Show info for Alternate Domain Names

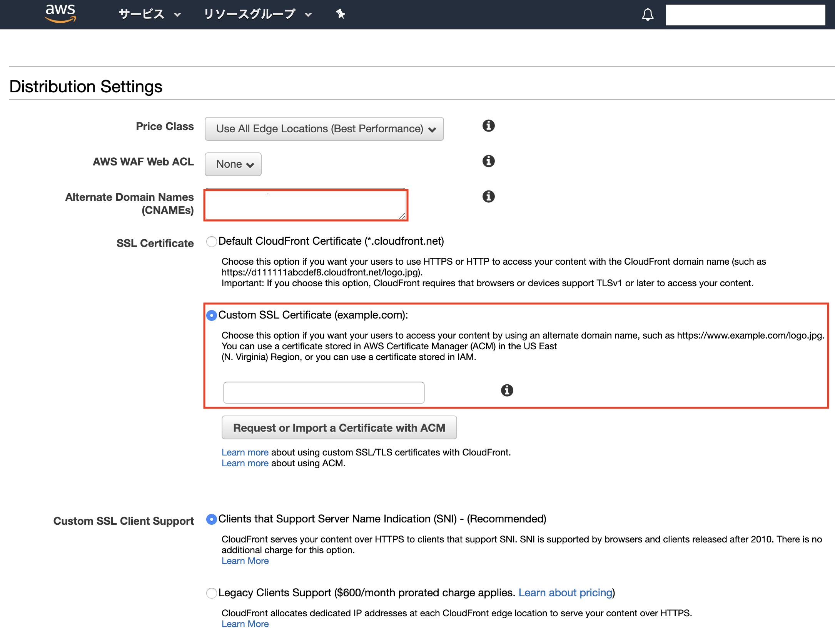488,197
